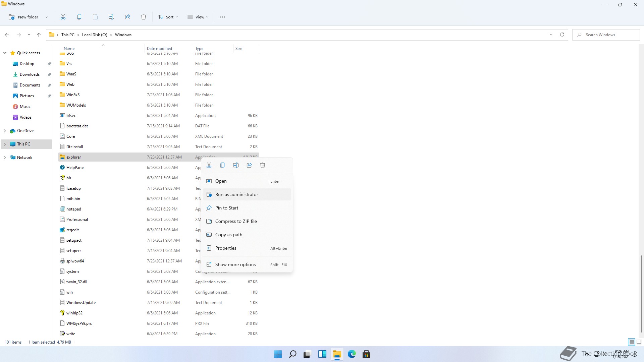Viewport: 644px width, 362px height.
Task: Switch to details view in the status bar
Action: 632,342
